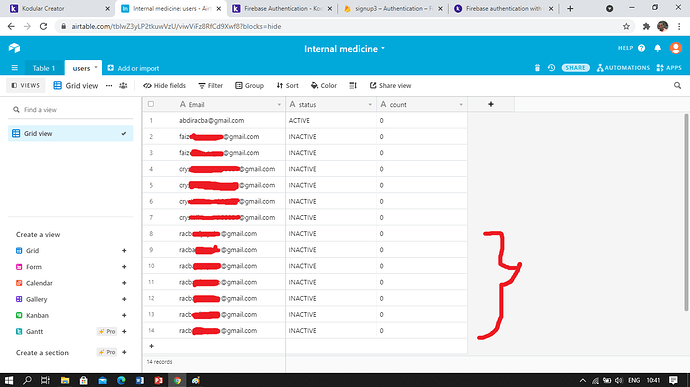Switch to Firebase Authentication Kodular tab
The height and width of the screenshot is (387, 690).
pos(282,8)
